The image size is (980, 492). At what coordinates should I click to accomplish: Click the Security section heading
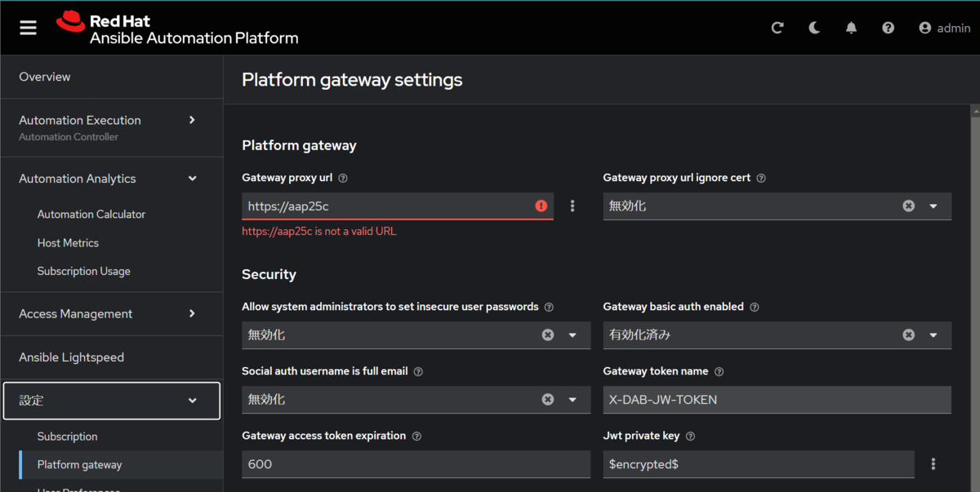pyautogui.click(x=269, y=275)
